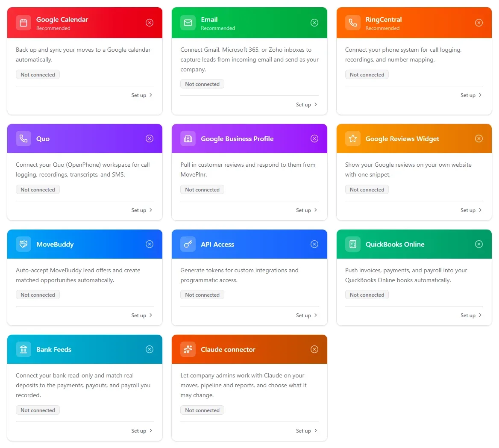Click the Bank Feeds bank icon
This screenshot has height=448, width=499.
tap(23, 349)
